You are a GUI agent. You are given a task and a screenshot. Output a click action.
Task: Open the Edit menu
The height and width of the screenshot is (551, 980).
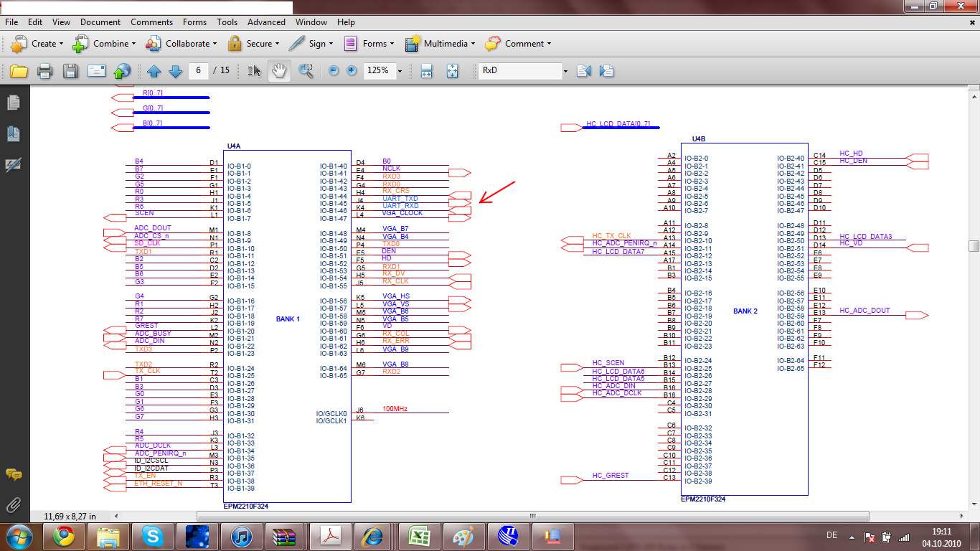[x=35, y=22]
